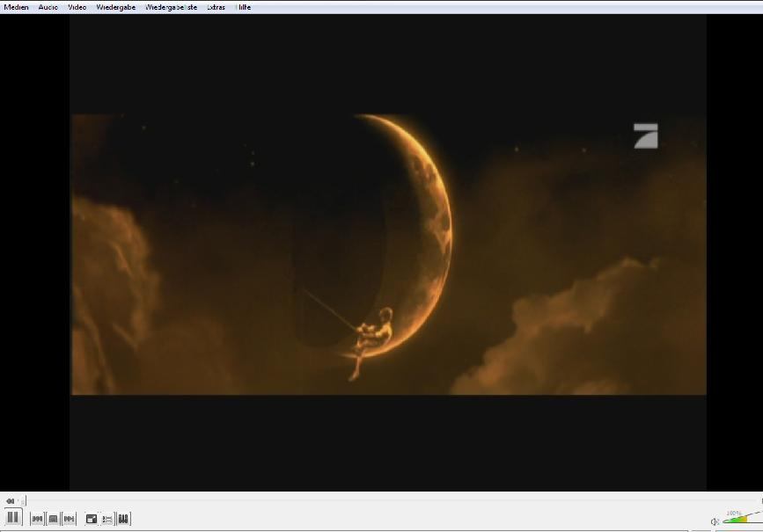This screenshot has height=532, width=763.
Task: Open the Wiedergabe menu
Action: point(116,7)
